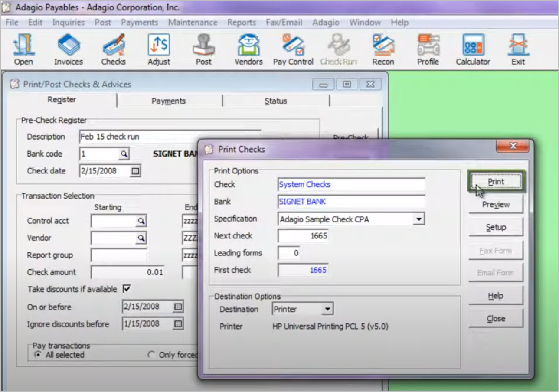Open the On or before calendar picker
559x392 pixels.
(x=178, y=307)
